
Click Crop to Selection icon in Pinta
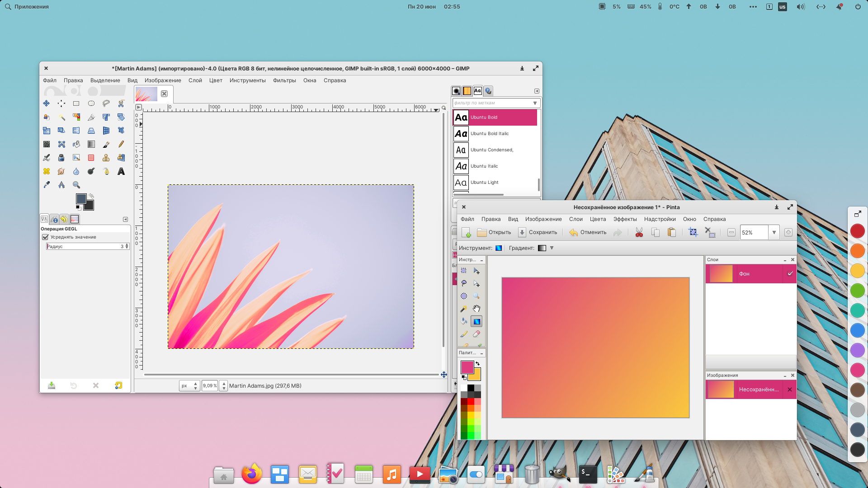pos(693,232)
